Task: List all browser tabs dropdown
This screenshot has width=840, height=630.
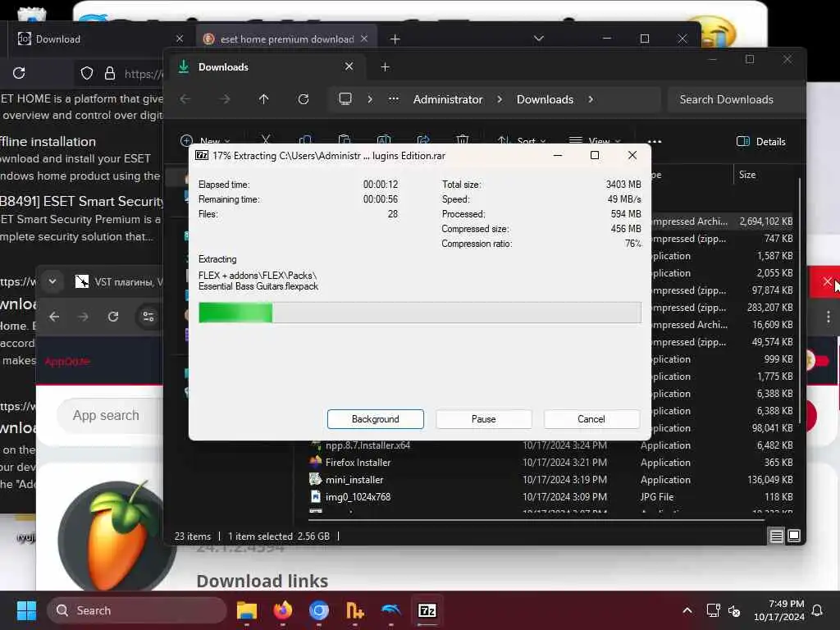Action: click(539, 39)
